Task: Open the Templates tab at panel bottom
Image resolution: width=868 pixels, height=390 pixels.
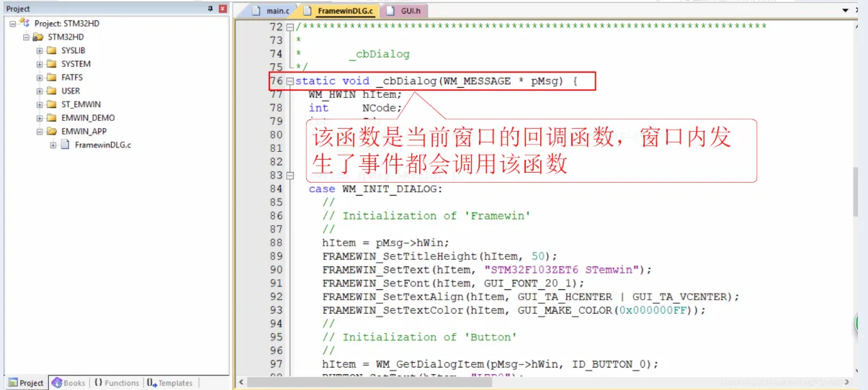Action: click(x=170, y=383)
